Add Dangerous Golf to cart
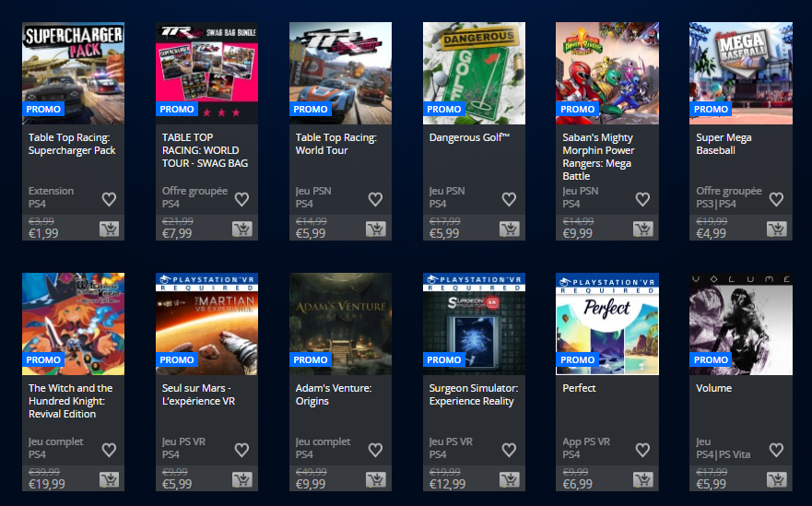The height and width of the screenshot is (506, 812). [x=510, y=229]
